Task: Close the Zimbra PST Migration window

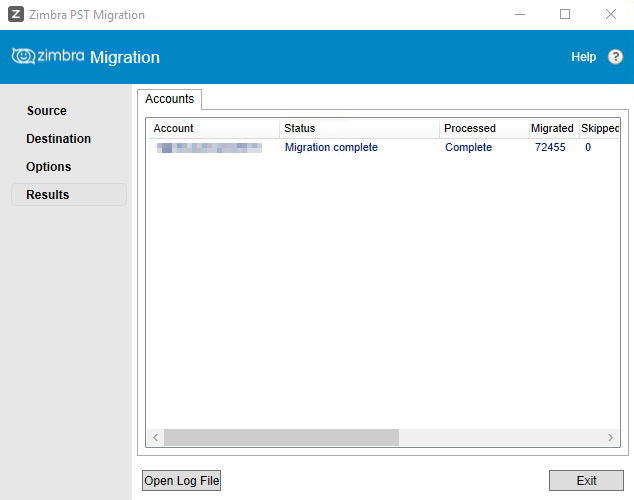Action: [x=611, y=15]
